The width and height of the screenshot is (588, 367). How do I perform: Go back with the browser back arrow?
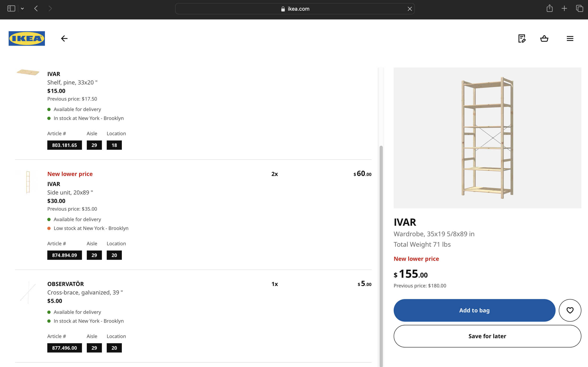click(x=36, y=9)
